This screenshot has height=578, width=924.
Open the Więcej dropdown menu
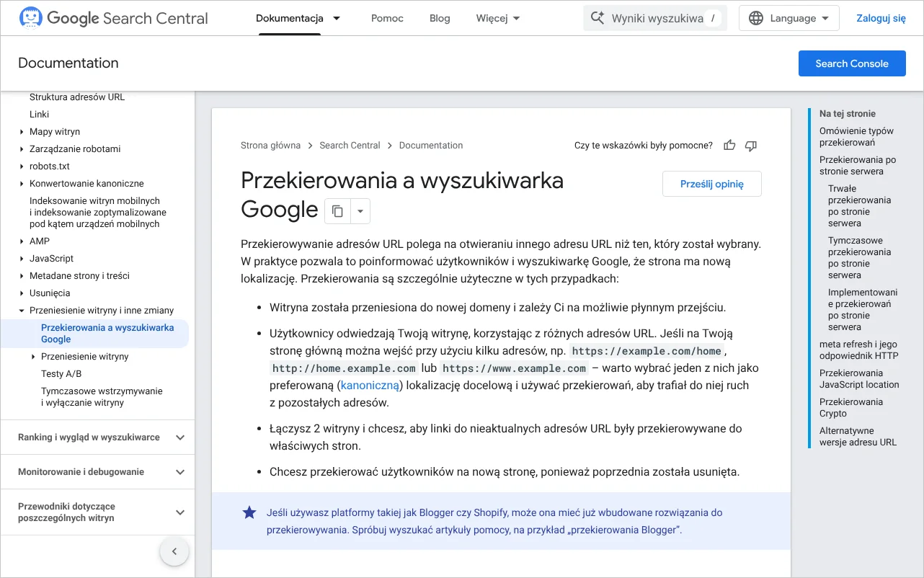497,19
